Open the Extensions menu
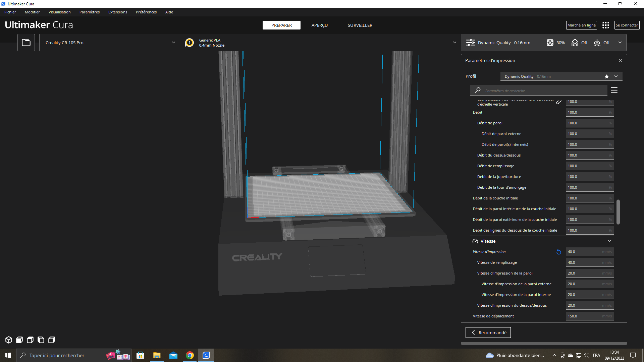Image resolution: width=644 pixels, height=362 pixels. (118, 12)
